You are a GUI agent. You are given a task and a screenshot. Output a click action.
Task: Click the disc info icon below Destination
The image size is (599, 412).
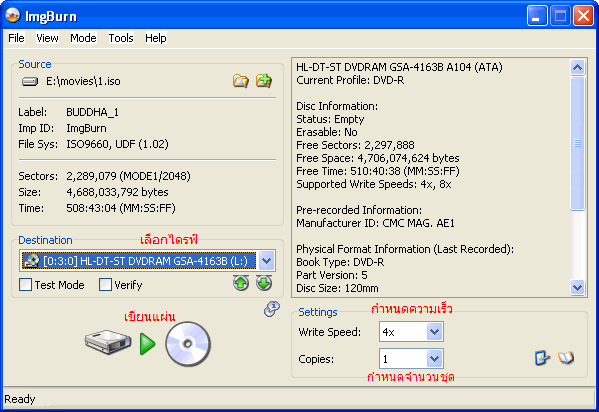coord(272,309)
